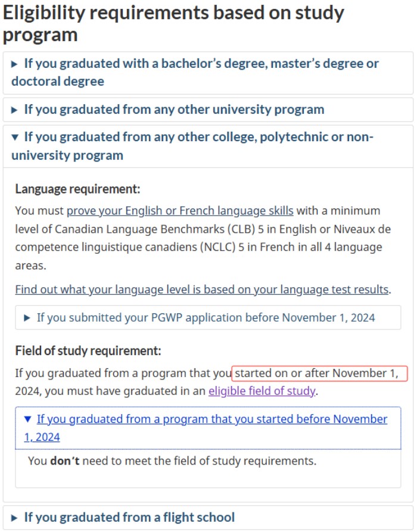Click arrow beside PGWP application before November section
417x532 pixels.
coord(27,318)
